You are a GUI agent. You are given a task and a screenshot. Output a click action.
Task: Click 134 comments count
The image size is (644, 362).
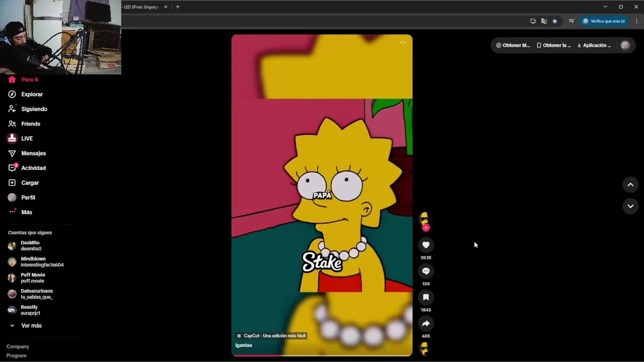pyautogui.click(x=426, y=284)
